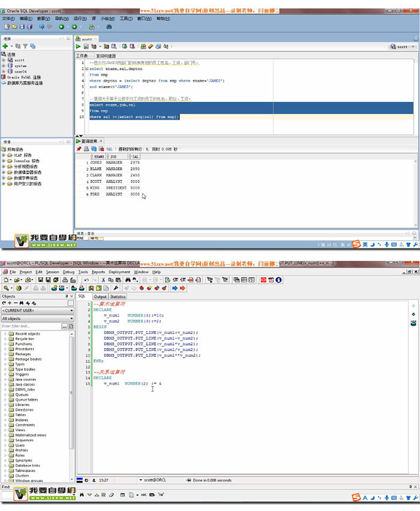The height and width of the screenshot is (511, 420).
Task: Select the Views folder in Objects tree
Action: coord(20,430)
